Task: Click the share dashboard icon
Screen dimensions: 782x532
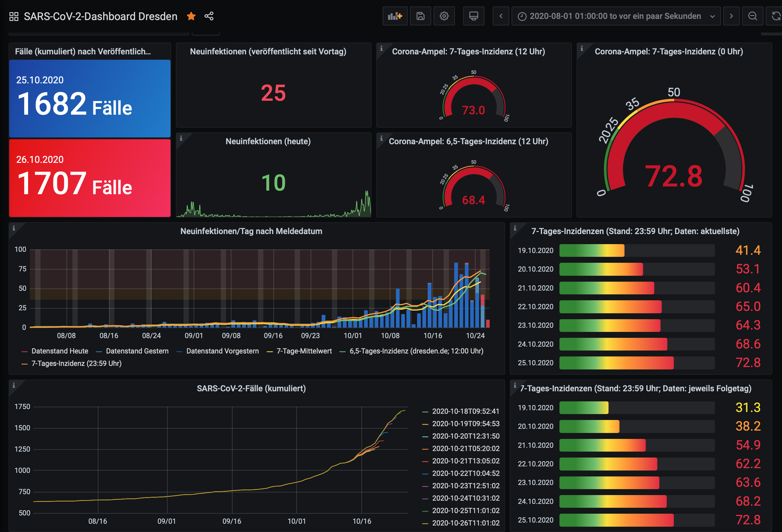Action: 209,16
